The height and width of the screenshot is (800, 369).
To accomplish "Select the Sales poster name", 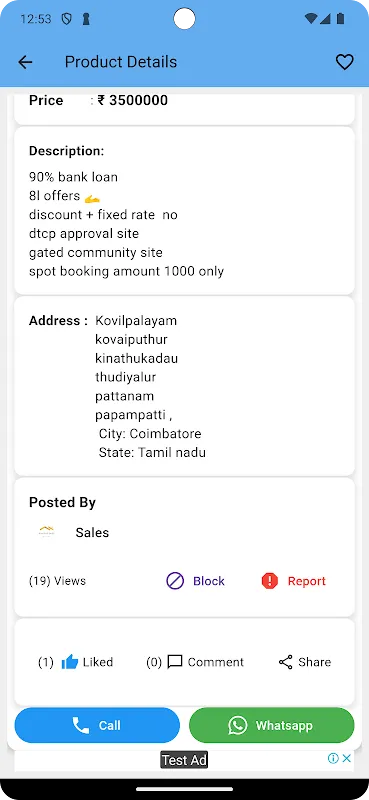I will click(x=92, y=532).
